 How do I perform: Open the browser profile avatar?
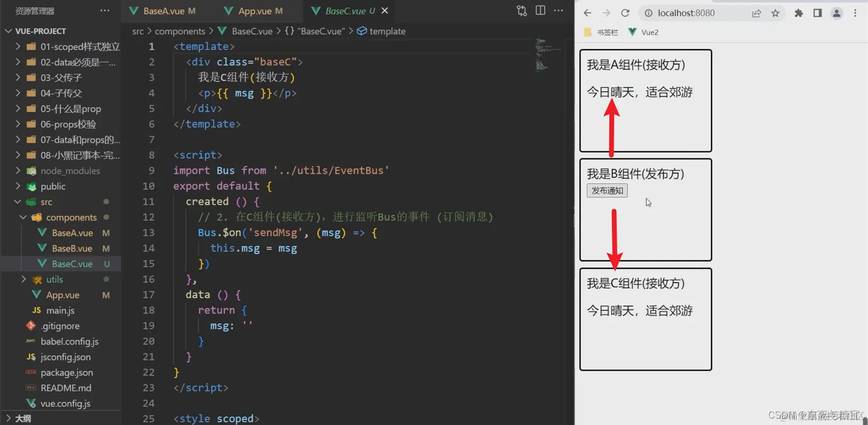(x=837, y=13)
